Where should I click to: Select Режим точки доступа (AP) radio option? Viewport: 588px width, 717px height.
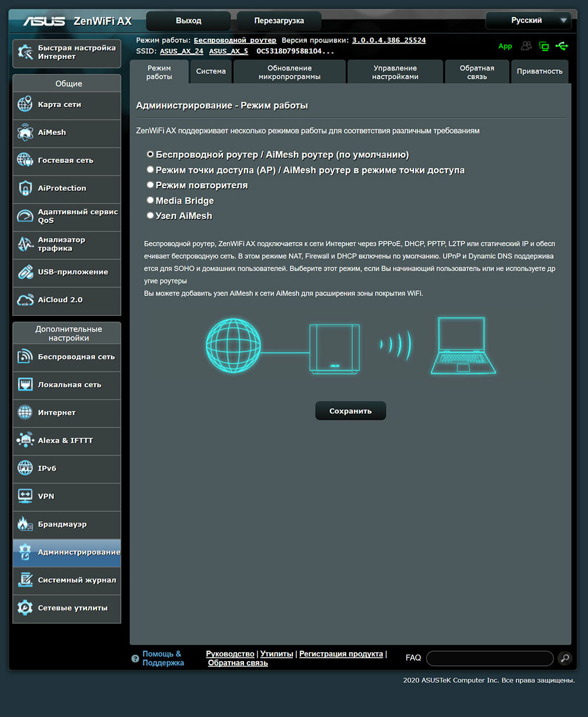point(151,169)
